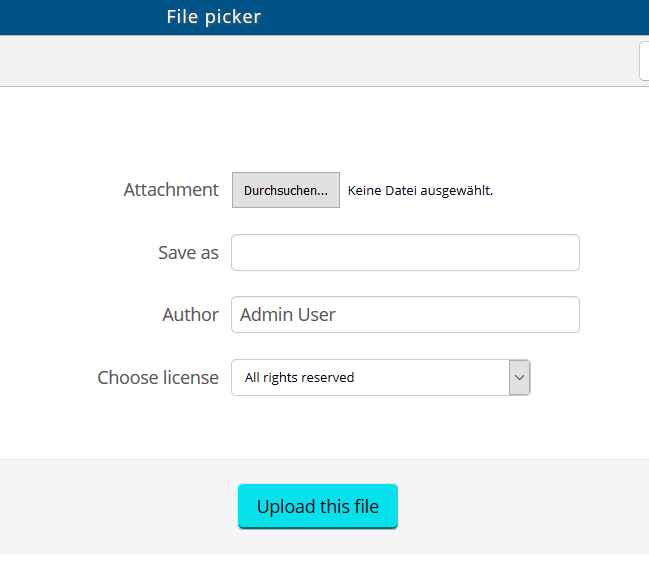Click the Save as label
Viewport: 649px width, 571px height.
coord(188,253)
